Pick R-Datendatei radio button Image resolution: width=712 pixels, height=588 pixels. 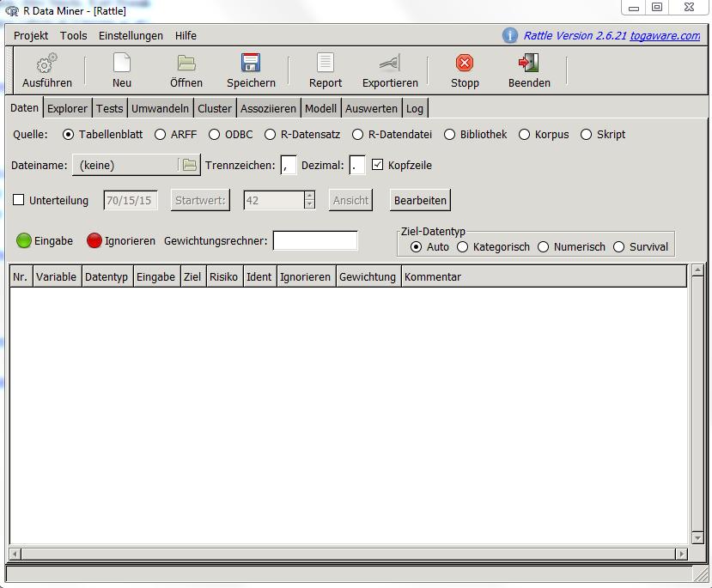[x=357, y=134]
